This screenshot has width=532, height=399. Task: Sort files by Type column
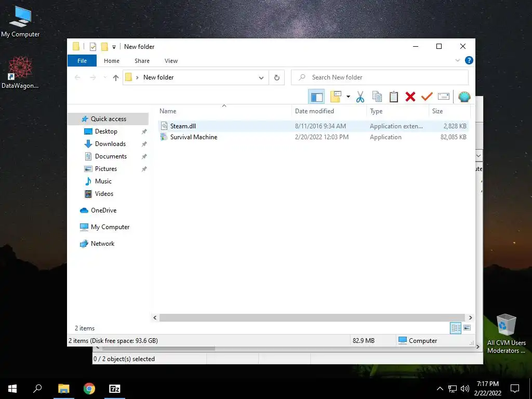click(397, 111)
